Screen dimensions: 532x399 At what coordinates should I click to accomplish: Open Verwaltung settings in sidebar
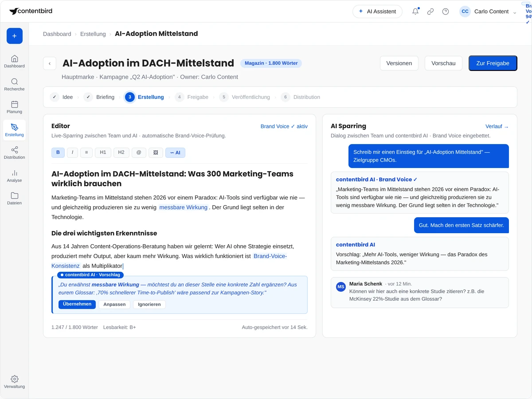point(15,382)
